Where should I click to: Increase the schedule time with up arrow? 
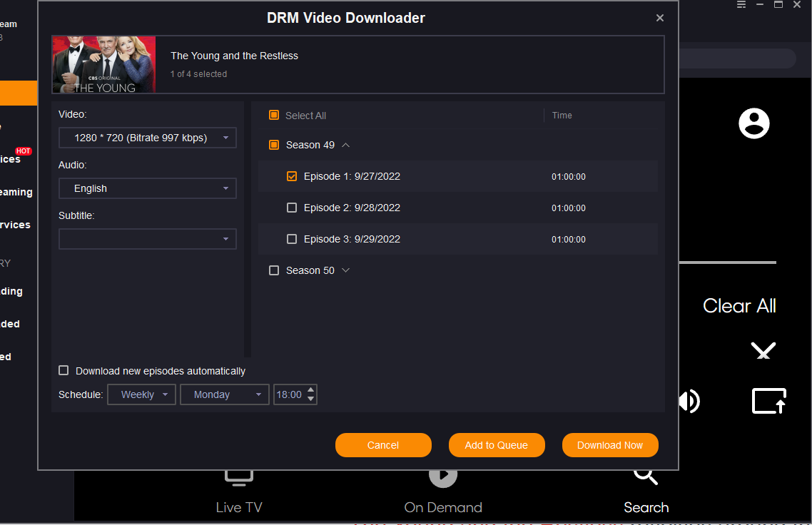coord(310,390)
